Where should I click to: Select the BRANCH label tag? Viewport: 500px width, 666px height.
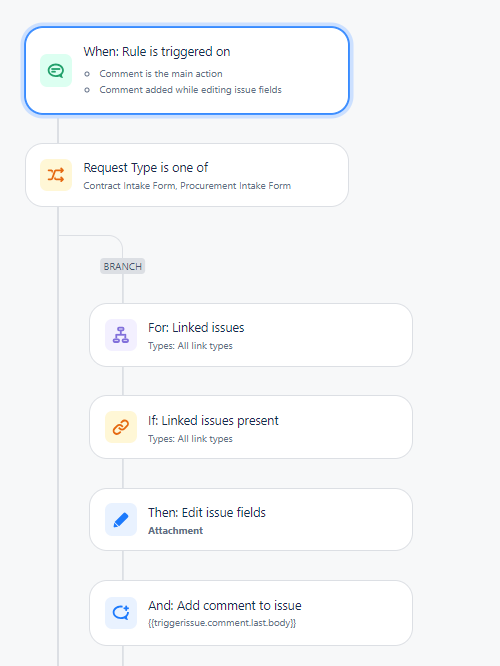[122, 266]
